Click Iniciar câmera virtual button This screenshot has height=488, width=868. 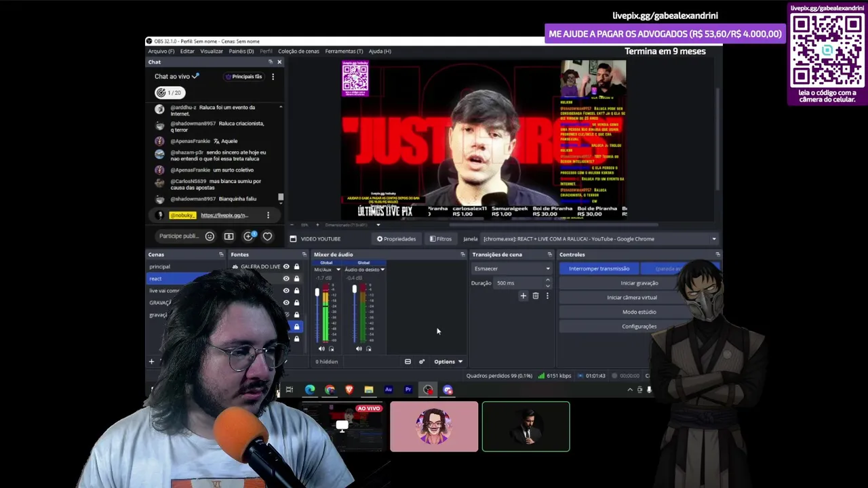631,298
